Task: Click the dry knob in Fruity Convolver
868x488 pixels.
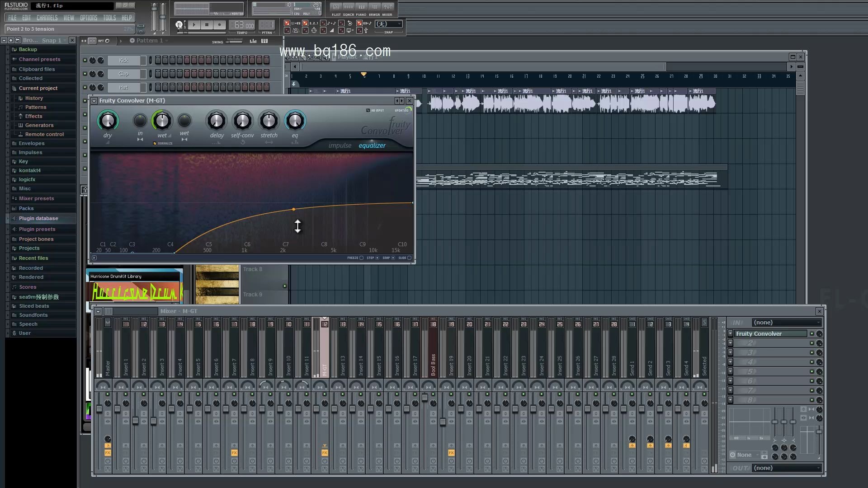Action: coord(108,121)
